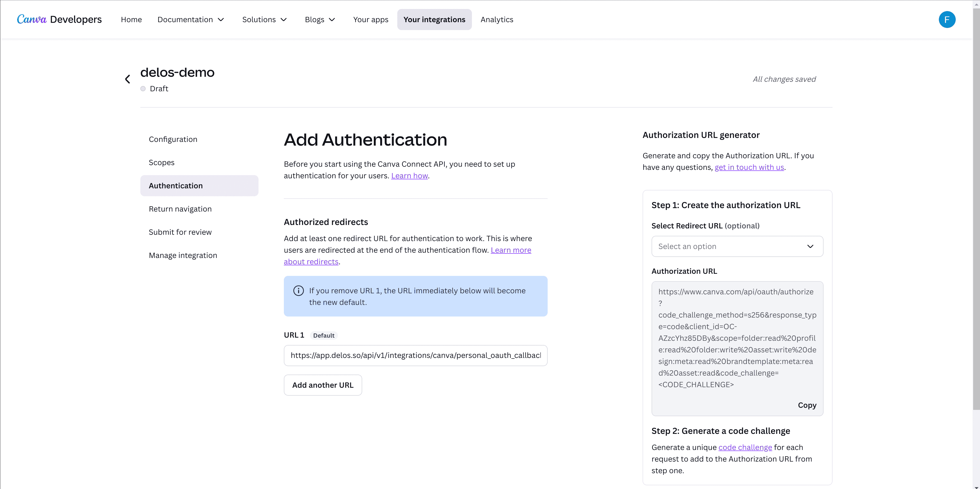Click the Authorized redirects heading
Image resolution: width=980 pixels, height=489 pixels.
click(x=326, y=222)
